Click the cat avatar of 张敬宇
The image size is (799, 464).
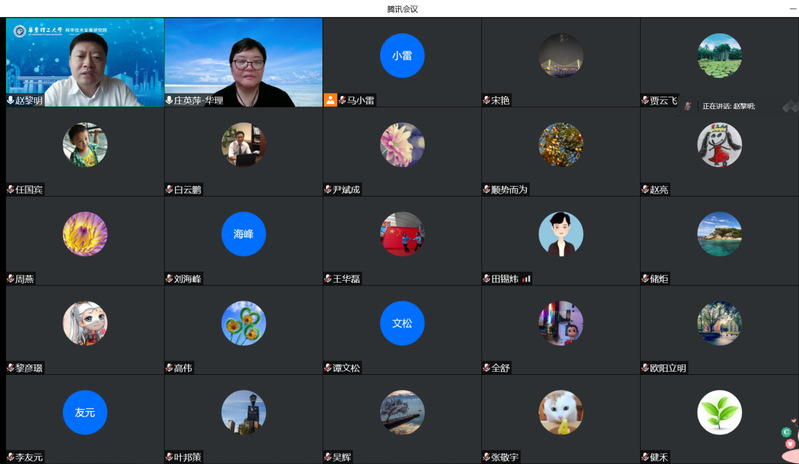tap(560, 412)
